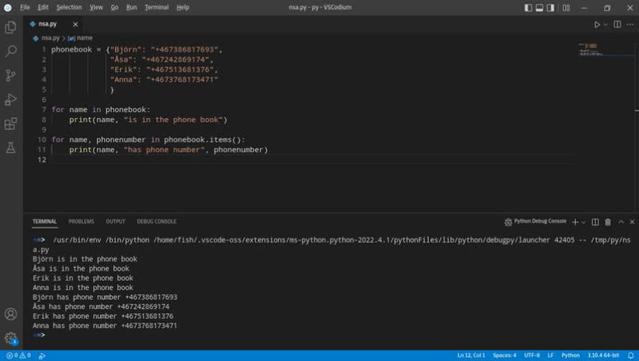The image size is (639, 361).
Task: Open the Run and Debug view
Action: pyautogui.click(x=11, y=99)
